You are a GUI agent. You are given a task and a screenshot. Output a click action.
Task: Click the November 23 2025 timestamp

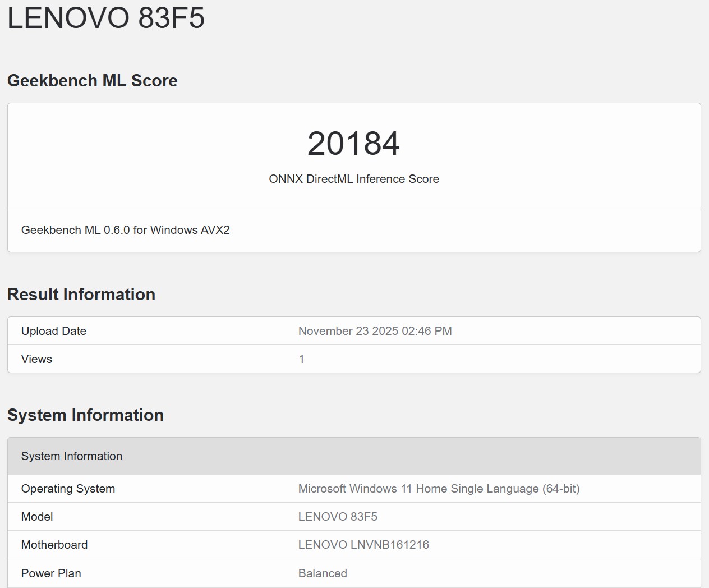375,331
